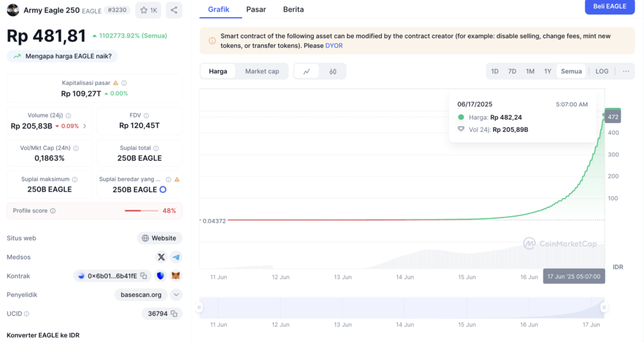Viewport: 644px width, 343px height.
Task: Follow the DYOR link in warning
Action: [x=334, y=46]
